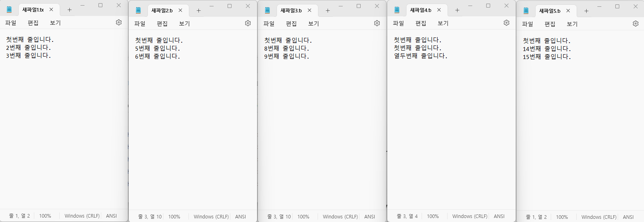Open 편집 menu in 새파일4 window
The height and width of the screenshot is (222, 644).
[x=421, y=23]
